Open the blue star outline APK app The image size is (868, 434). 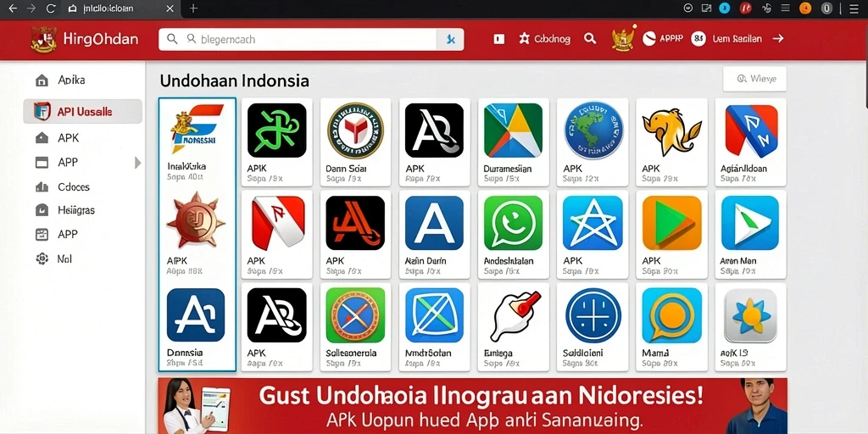593,235
